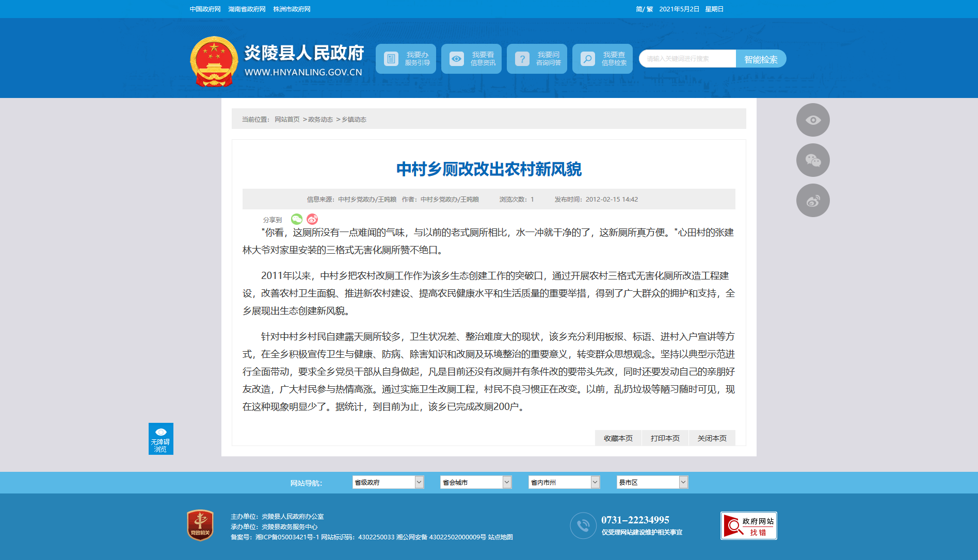Click the gray eye floating sidebar button
Viewport: 978px width, 560px height.
[812, 120]
